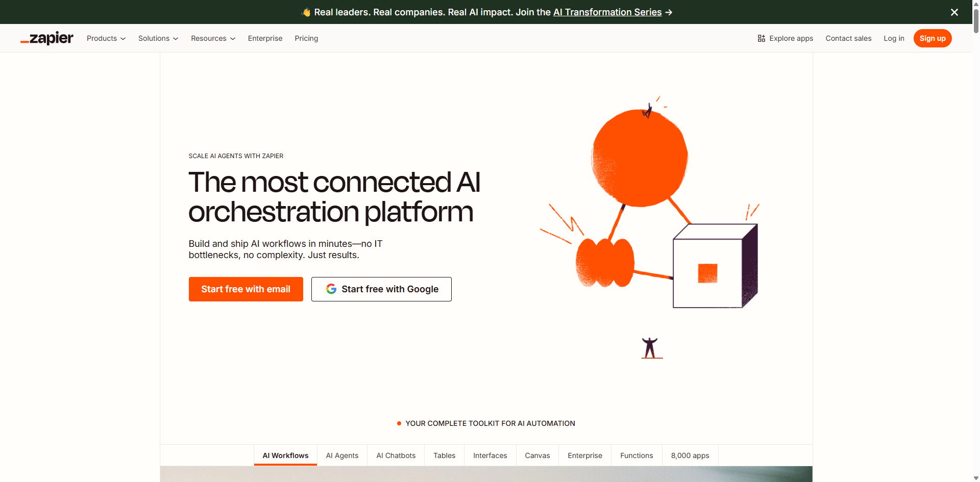The height and width of the screenshot is (482, 980).
Task: Click Start free with email
Action: click(x=246, y=289)
